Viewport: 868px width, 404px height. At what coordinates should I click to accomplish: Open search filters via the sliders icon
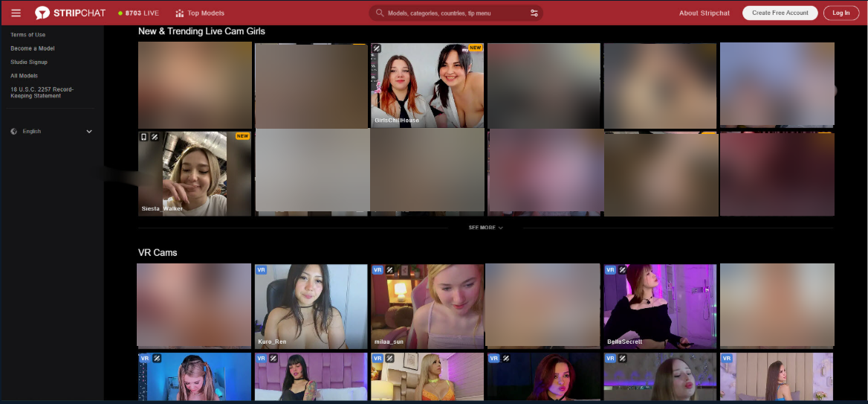click(x=534, y=13)
